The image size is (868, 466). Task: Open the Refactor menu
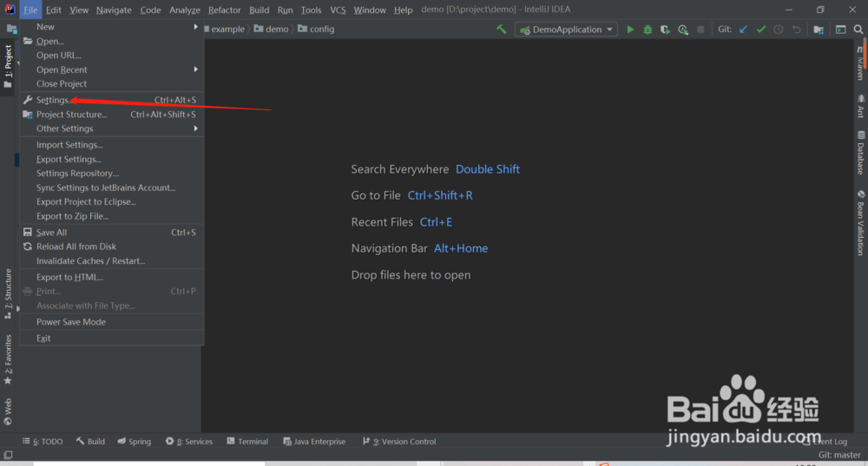point(224,10)
